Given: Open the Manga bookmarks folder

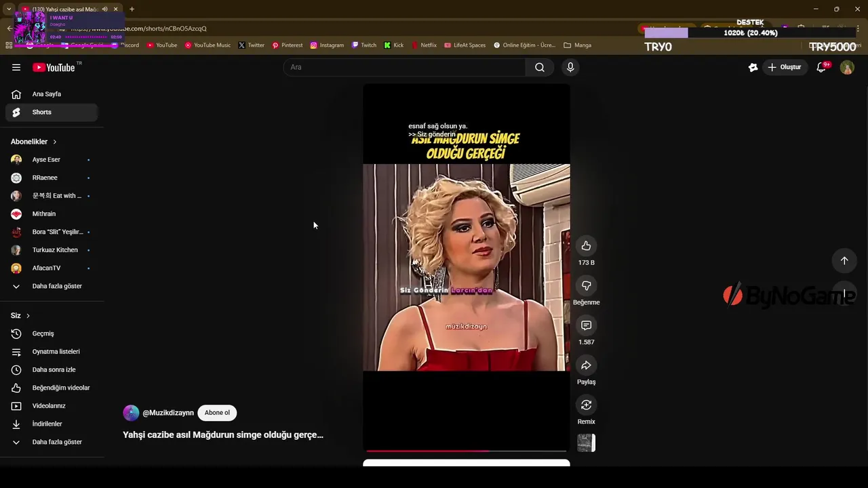Looking at the screenshot, I should point(577,45).
